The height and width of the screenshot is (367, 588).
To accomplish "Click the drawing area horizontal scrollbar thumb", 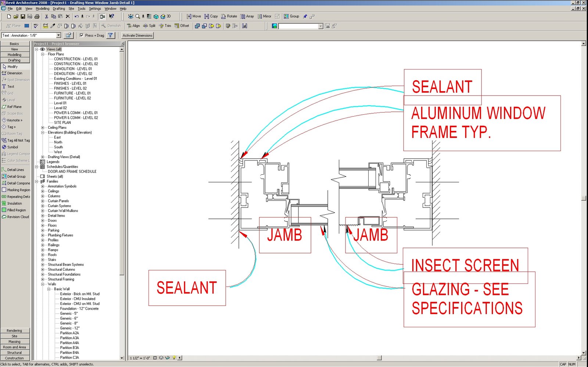I will coord(379,358).
